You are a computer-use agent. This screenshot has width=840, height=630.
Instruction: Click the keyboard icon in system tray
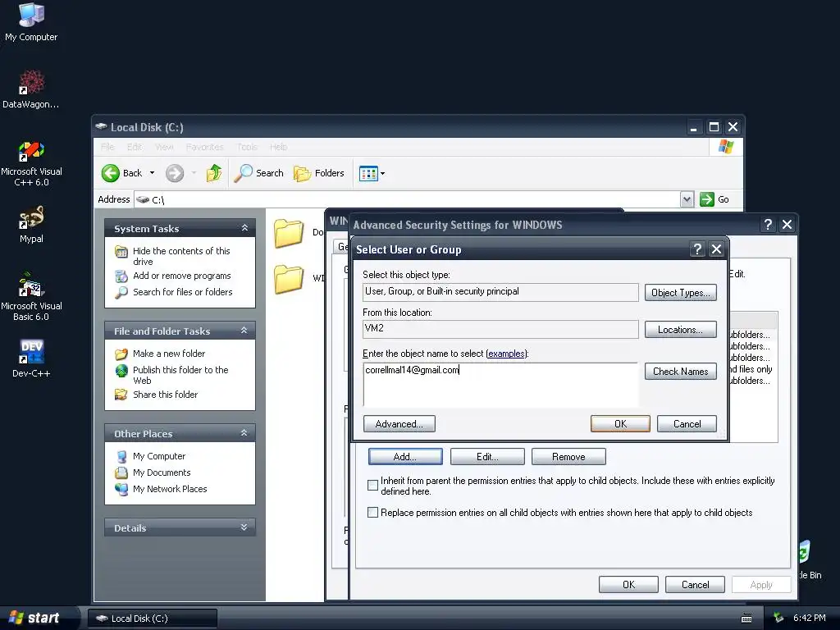tap(746, 619)
